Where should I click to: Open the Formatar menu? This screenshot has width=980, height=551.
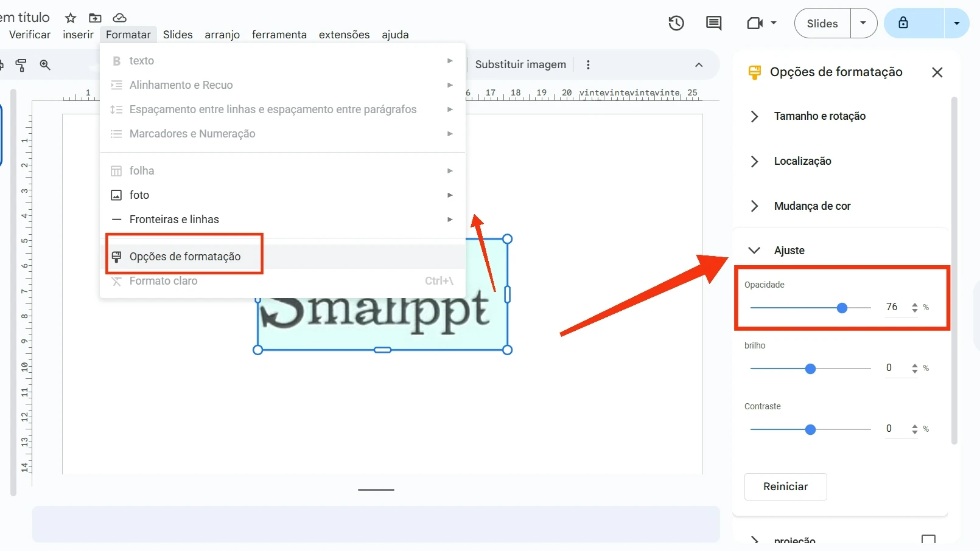coord(128,35)
